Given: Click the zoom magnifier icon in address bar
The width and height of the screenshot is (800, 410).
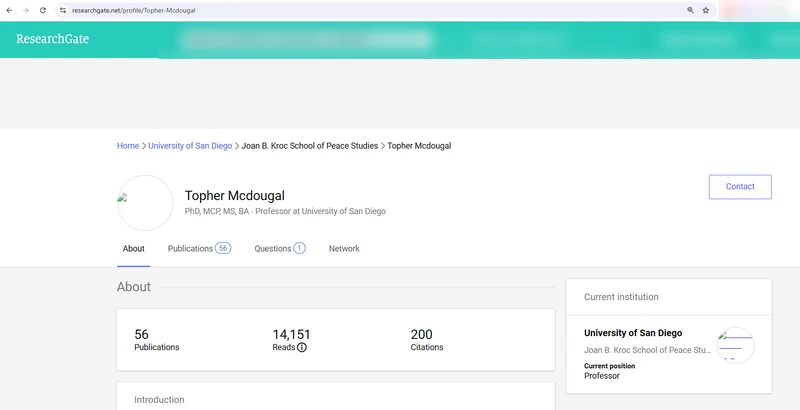Looking at the screenshot, I should coord(690,10).
